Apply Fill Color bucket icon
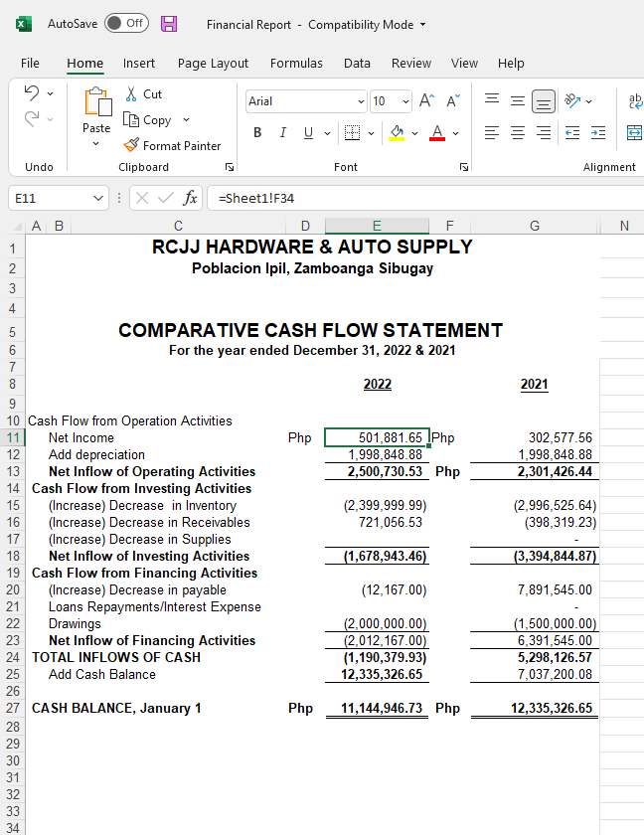Image resolution: width=644 pixels, height=835 pixels. (x=397, y=132)
